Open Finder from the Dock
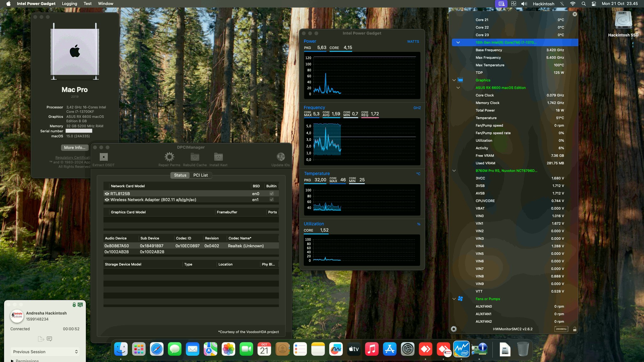644x362 pixels. click(121, 349)
